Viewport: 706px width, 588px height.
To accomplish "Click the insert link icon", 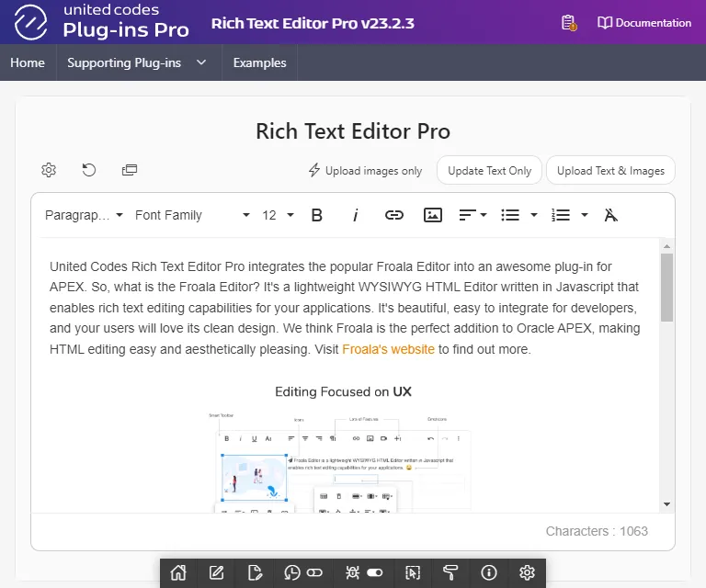I will tap(394, 215).
